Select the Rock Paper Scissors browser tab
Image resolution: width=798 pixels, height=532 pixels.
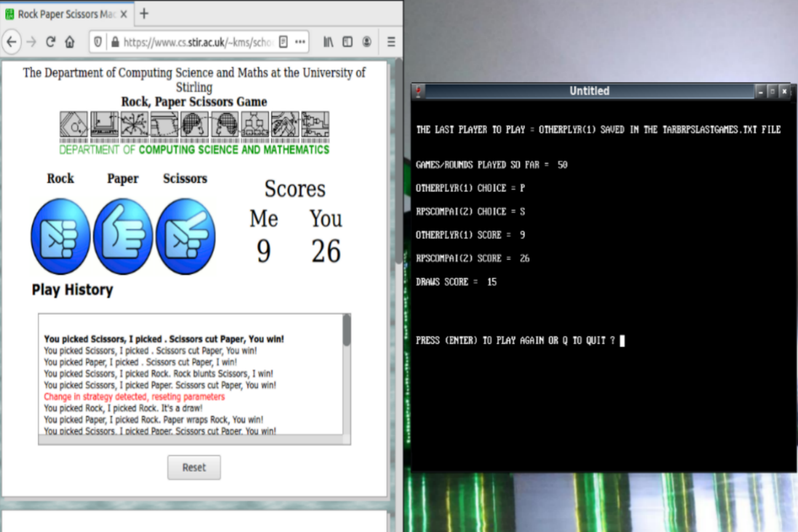66,14
